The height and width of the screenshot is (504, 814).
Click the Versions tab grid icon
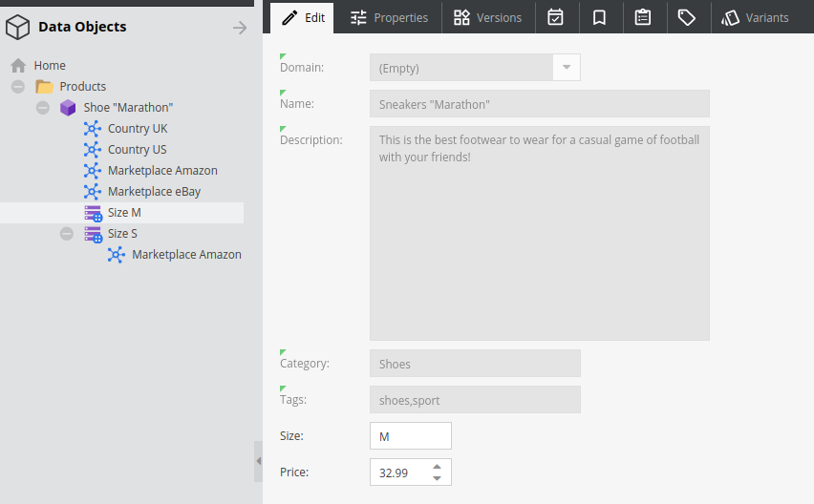coord(461,17)
